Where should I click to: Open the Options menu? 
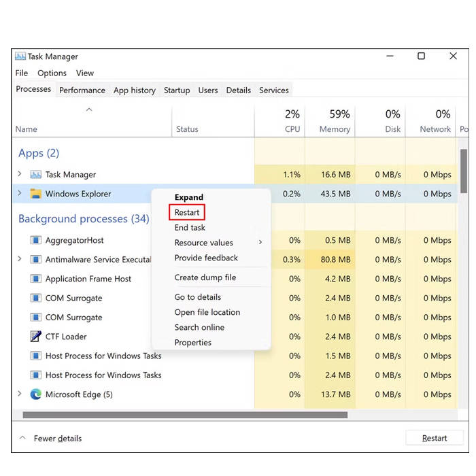[52, 73]
